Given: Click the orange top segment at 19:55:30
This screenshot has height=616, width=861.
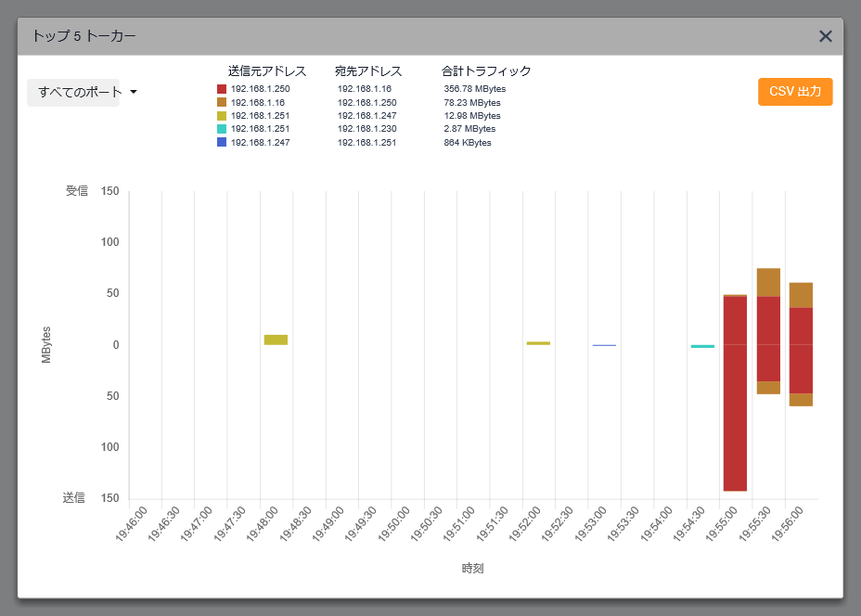Looking at the screenshot, I should coord(768,282).
